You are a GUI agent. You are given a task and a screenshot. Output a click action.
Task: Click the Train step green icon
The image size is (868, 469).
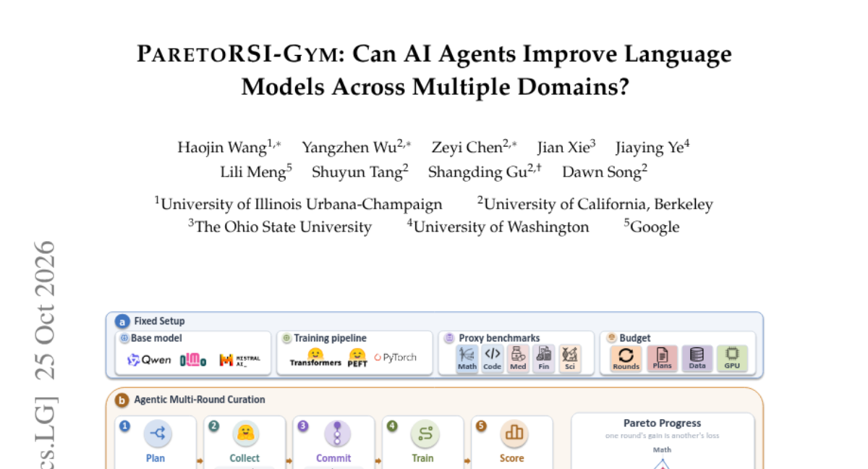pos(425,434)
